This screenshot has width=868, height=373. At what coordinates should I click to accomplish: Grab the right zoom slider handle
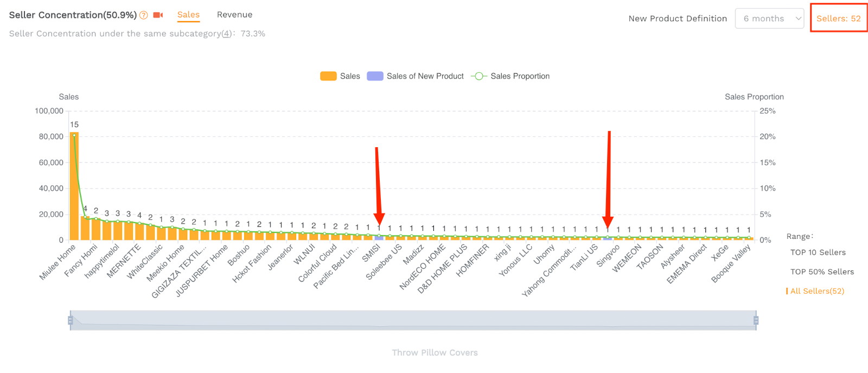point(756,320)
